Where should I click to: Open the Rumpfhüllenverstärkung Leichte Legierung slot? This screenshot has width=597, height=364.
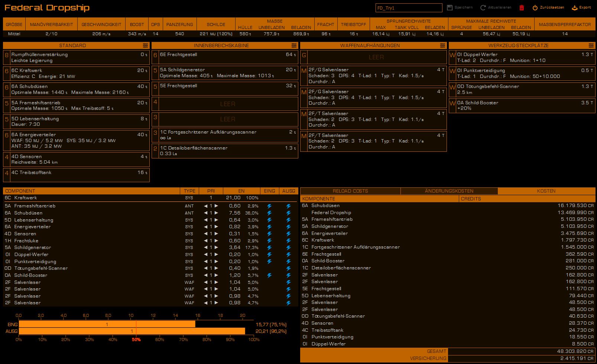pos(76,58)
